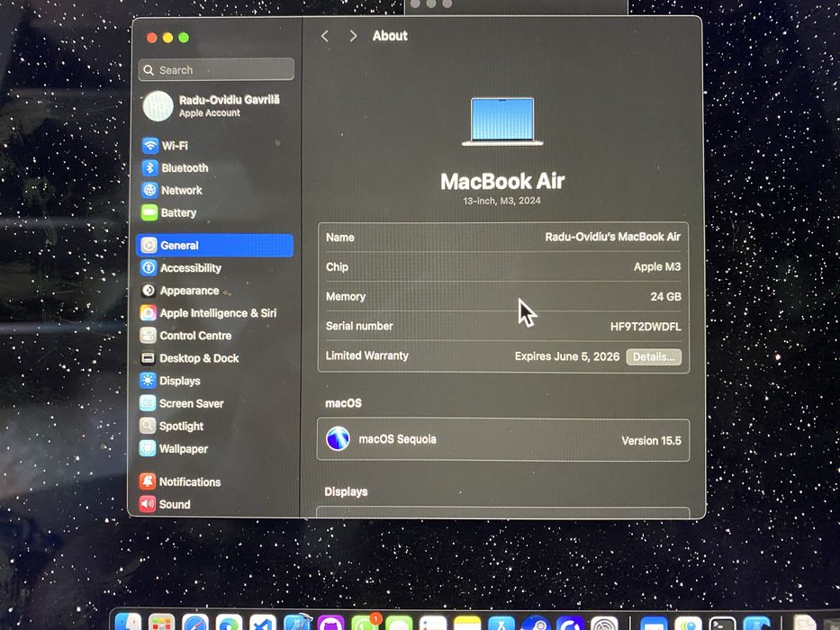Open Notifications settings

[x=179, y=481]
